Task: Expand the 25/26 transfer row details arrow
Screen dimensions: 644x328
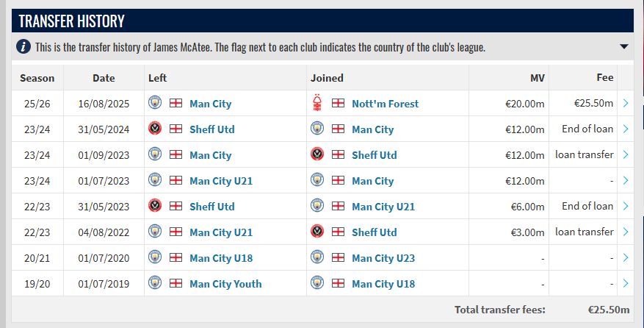Action: click(x=625, y=104)
